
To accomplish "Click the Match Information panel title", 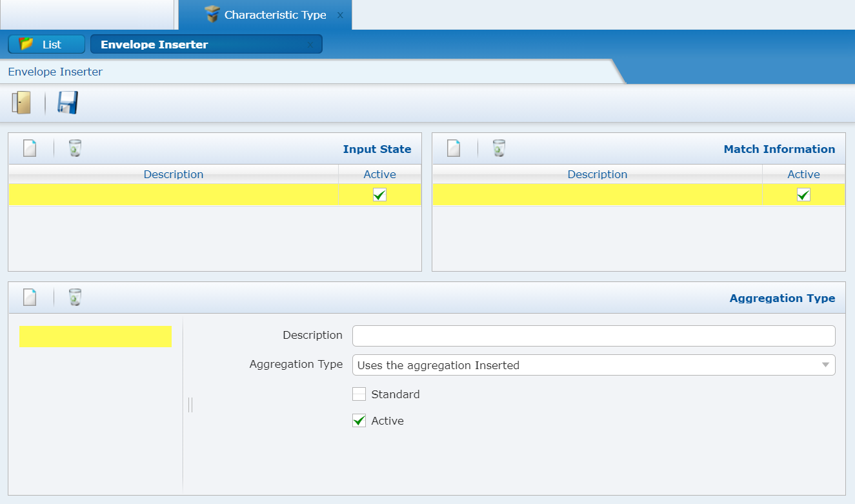I will (x=780, y=149).
